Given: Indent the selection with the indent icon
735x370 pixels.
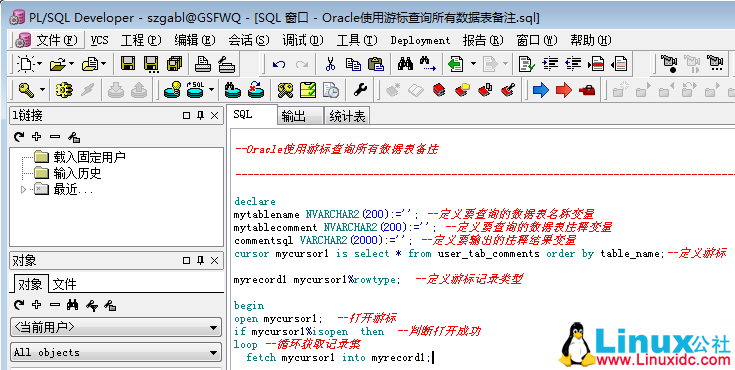Looking at the screenshot, I should tap(550, 64).
